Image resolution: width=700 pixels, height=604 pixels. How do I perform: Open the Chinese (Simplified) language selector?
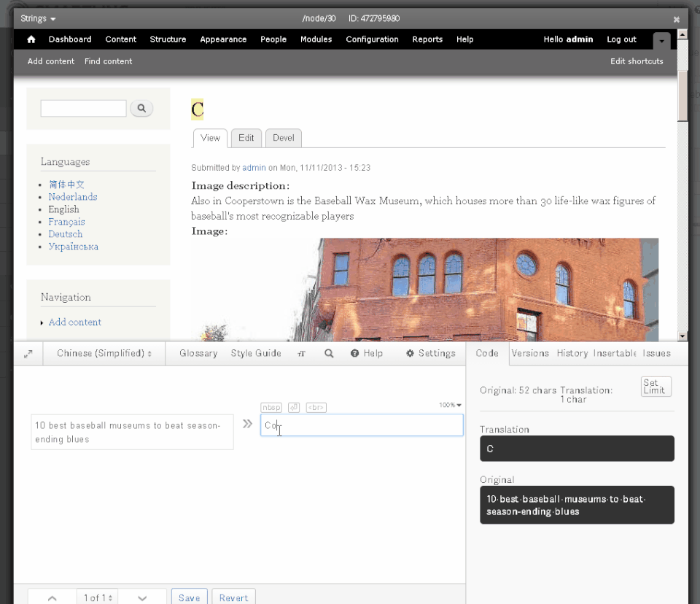[104, 353]
